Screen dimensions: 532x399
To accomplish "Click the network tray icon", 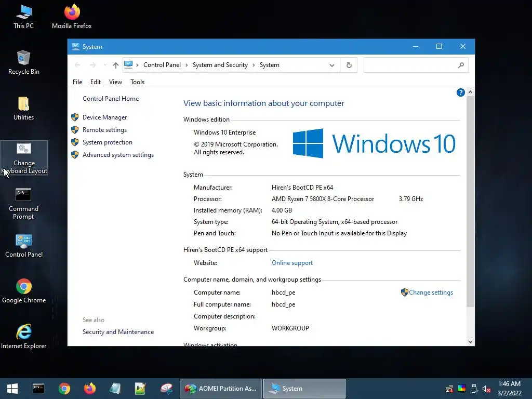I will tap(449, 389).
